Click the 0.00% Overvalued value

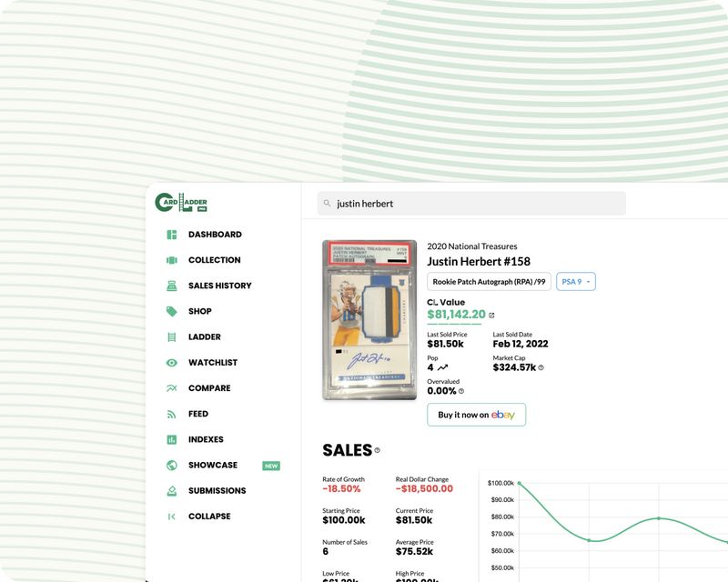coord(441,391)
